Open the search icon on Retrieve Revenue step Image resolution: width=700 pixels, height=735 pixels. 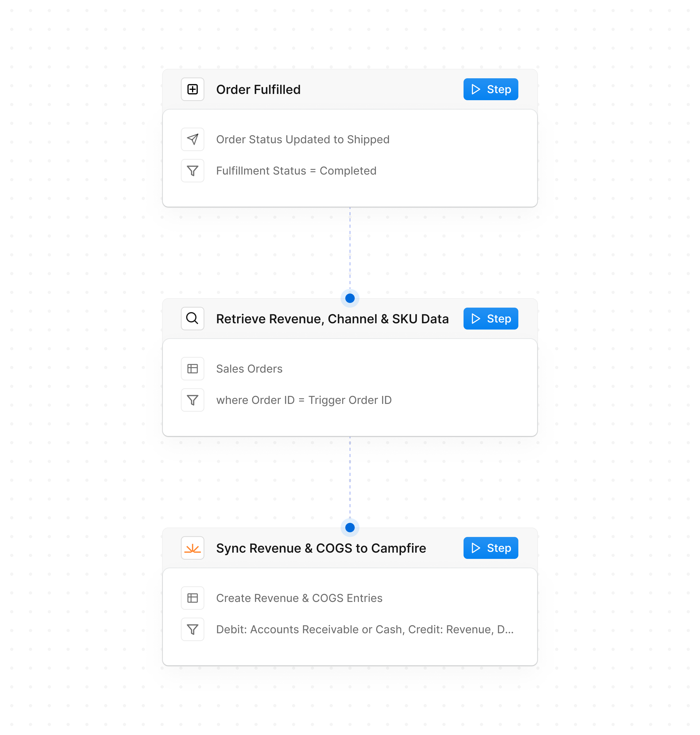pyautogui.click(x=192, y=318)
